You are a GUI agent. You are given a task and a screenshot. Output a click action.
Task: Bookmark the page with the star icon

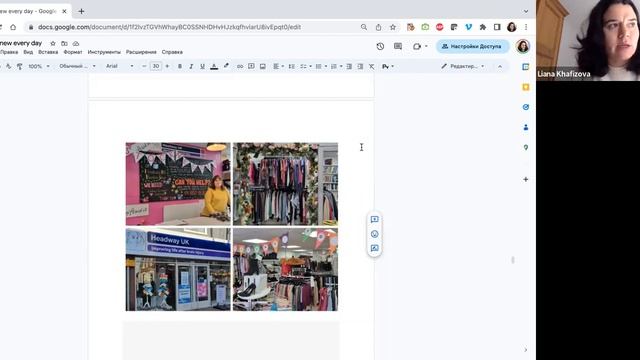pos(393,27)
